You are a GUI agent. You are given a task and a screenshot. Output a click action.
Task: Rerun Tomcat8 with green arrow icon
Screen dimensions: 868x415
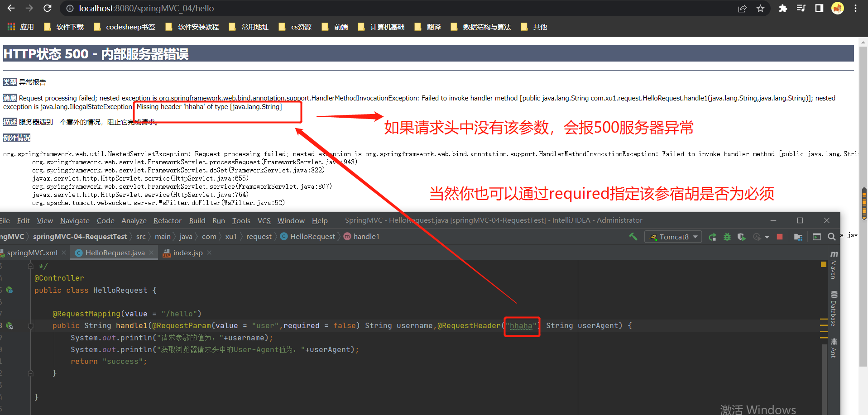[x=712, y=237]
